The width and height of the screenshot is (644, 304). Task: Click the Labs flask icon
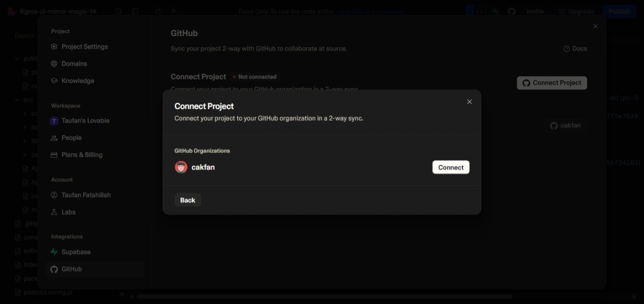point(54,212)
